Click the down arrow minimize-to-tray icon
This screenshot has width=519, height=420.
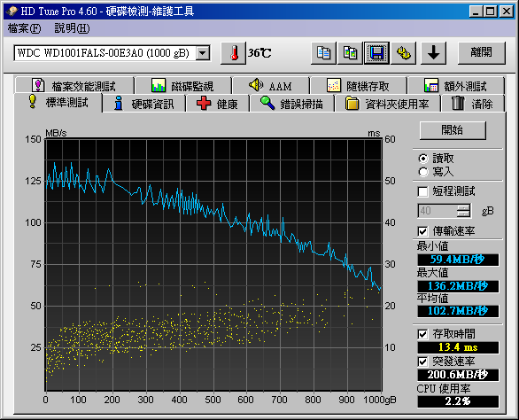433,53
